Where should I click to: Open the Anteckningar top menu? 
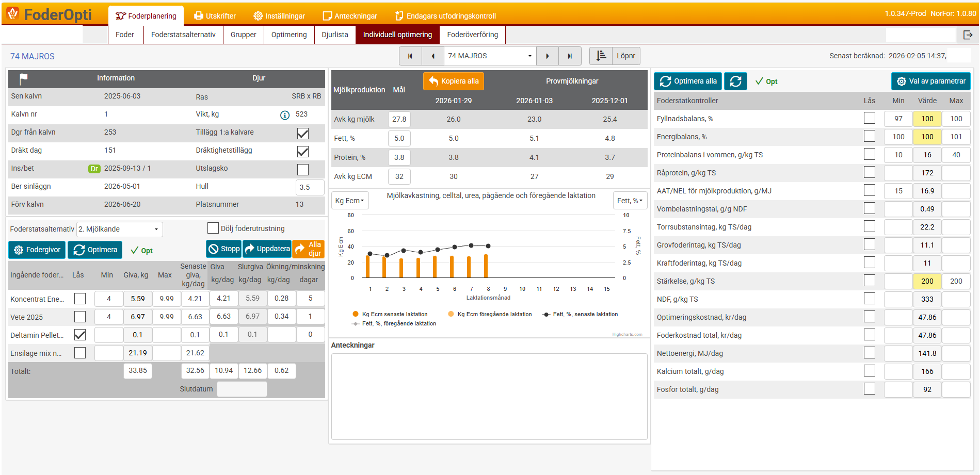pos(350,16)
